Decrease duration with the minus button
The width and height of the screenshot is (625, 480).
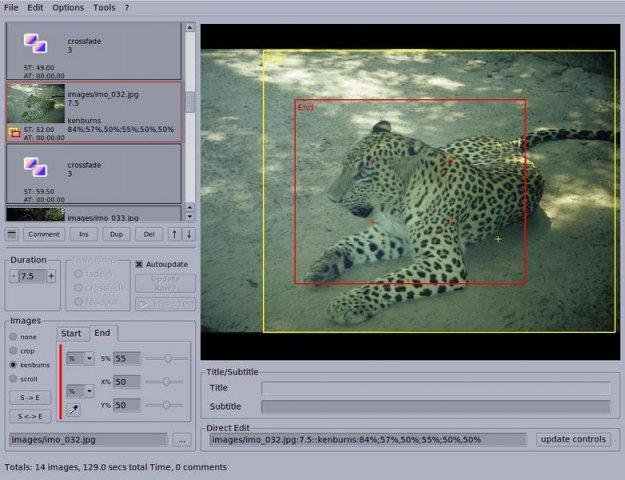pyautogui.click(x=14, y=276)
